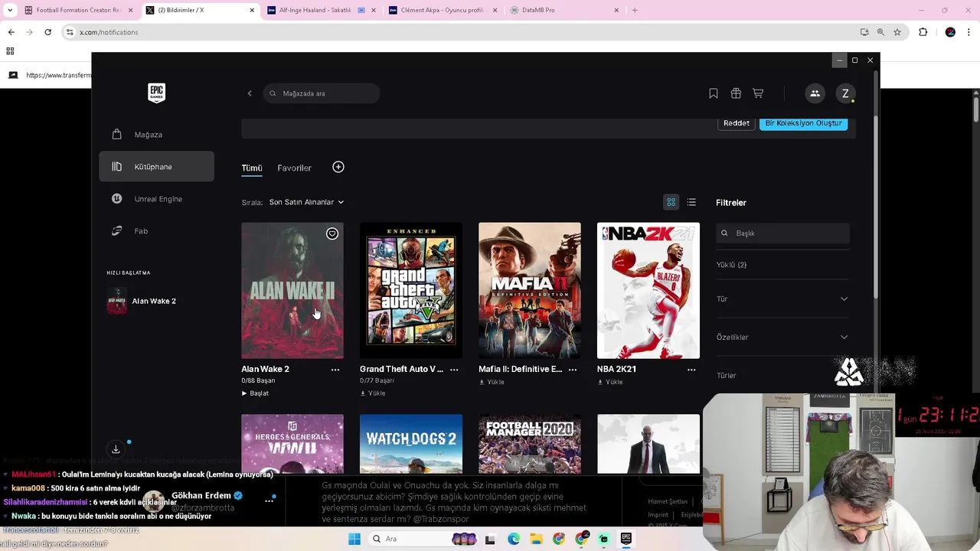
Task: Click the Reddet button
Action: point(737,123)
